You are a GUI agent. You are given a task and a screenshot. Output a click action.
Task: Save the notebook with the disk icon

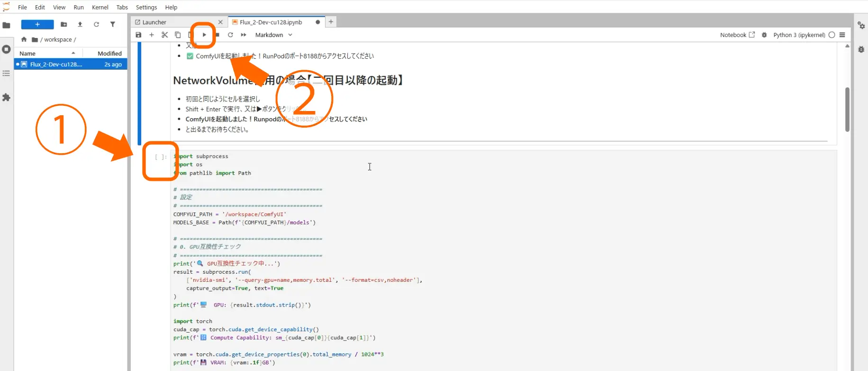(138, 35)
